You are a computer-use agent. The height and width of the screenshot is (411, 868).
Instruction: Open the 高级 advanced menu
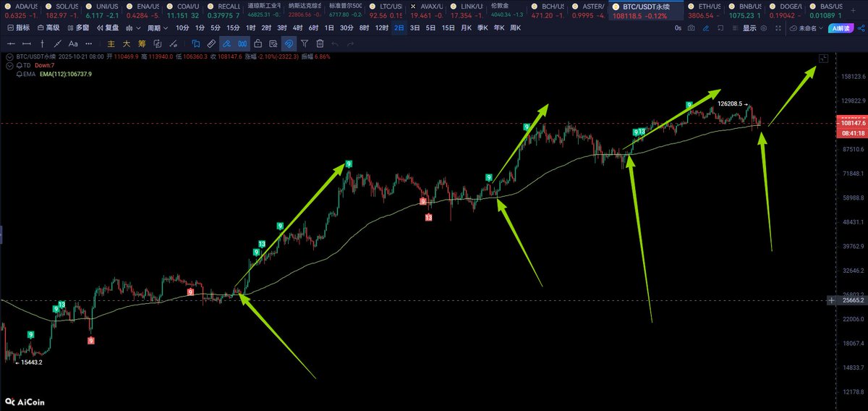coord(48,27)
